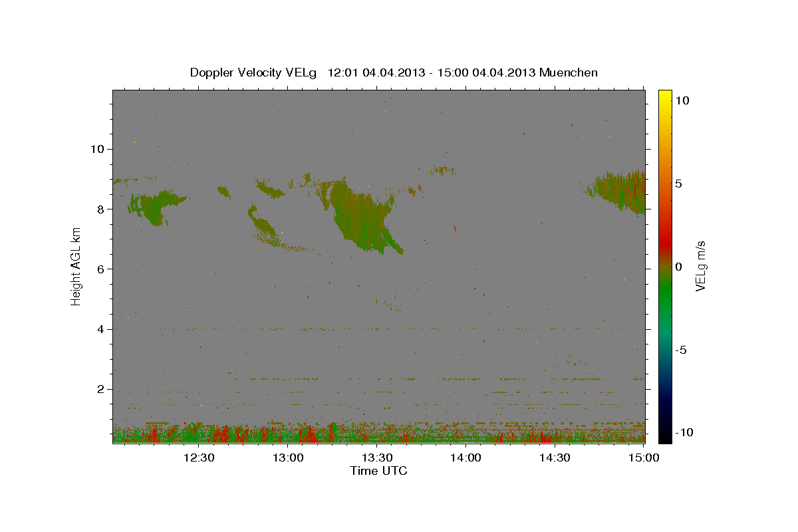Click the '14:00' time axis label
The height and width of the screenshot is (532, 798).
tap(465, 458)
